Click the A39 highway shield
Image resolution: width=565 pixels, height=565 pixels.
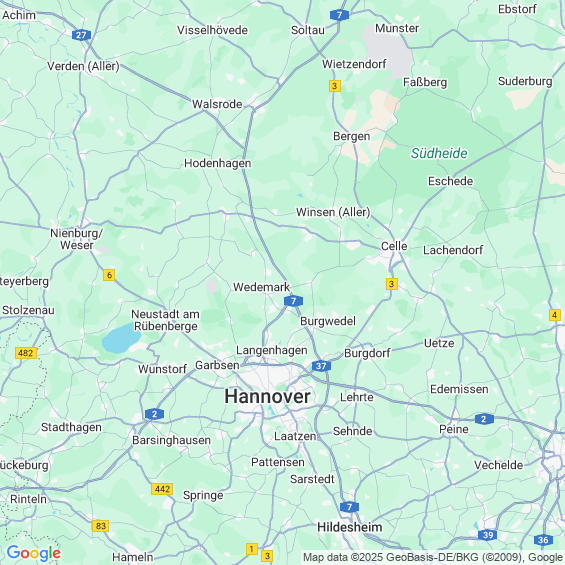point(488,535)
